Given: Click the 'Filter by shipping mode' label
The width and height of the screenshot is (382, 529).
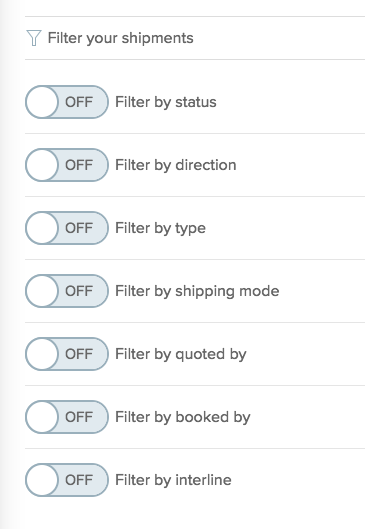Looking at the screenshot, I should point(197,291).
